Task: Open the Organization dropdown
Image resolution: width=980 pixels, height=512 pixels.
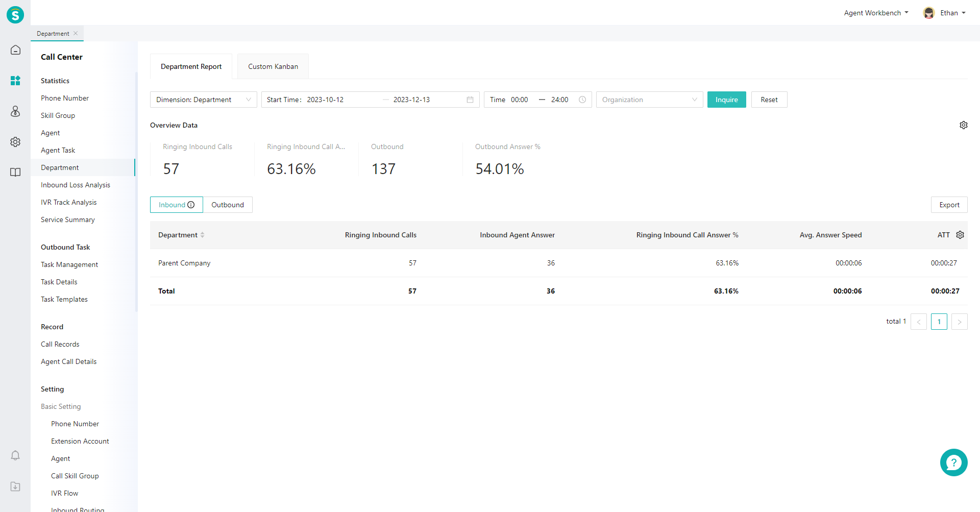Action: coord(650,100)
